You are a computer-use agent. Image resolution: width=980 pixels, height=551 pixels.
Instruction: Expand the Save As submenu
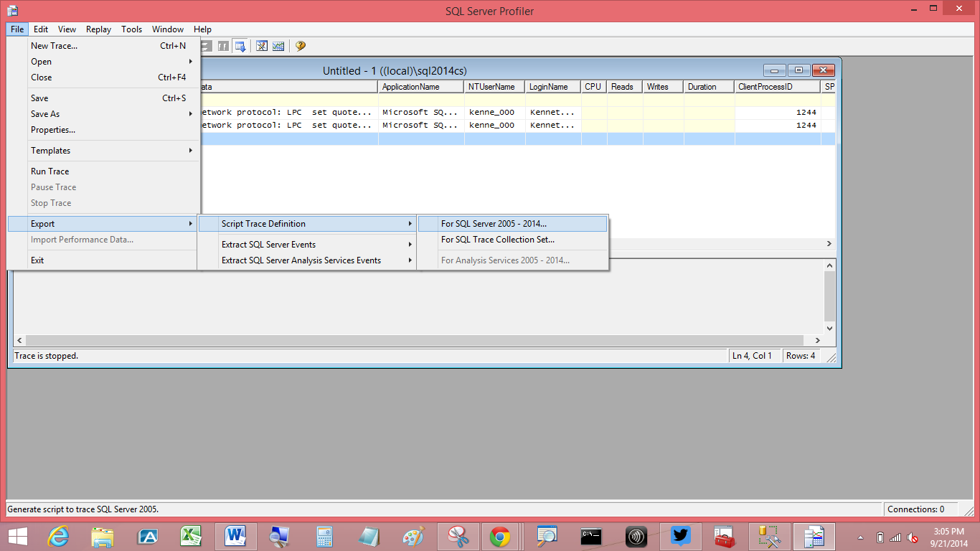tap(103, 114)
